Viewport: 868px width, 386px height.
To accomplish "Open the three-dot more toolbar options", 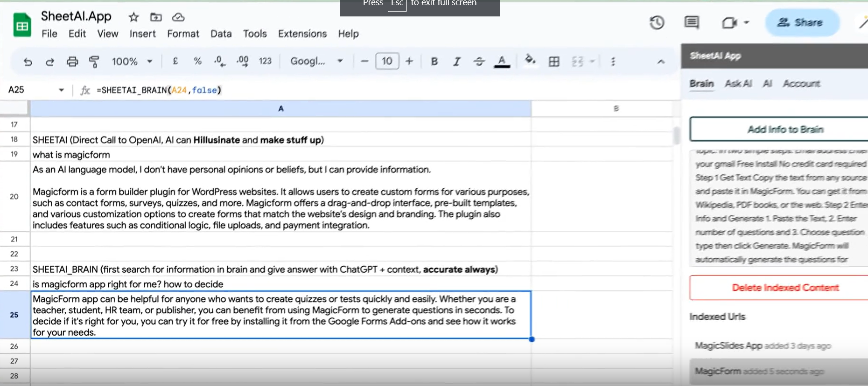I will point(613,62).
